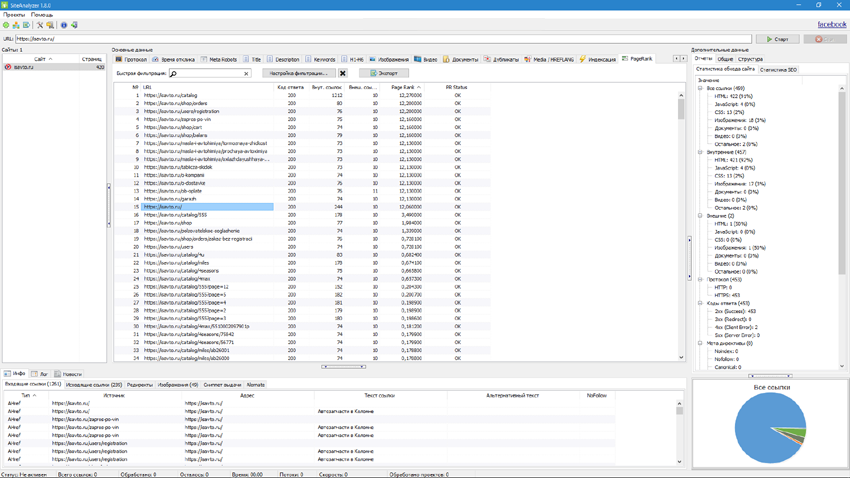Open the Время отклика tab
850x478 pixels.
173,59
